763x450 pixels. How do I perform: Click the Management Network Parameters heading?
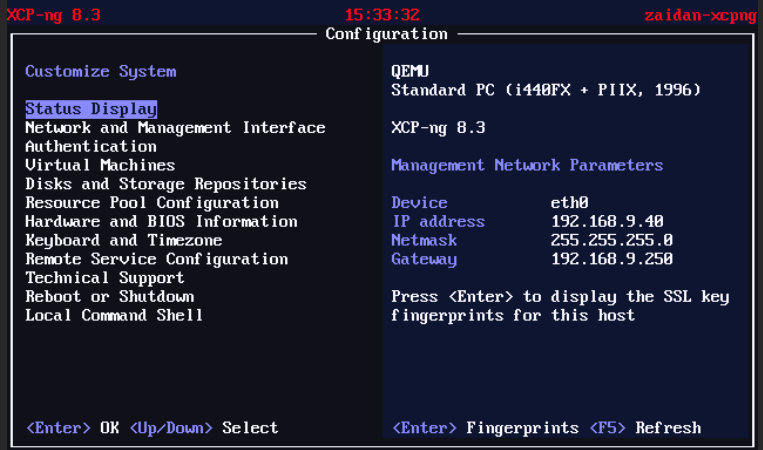pos(527,165)
